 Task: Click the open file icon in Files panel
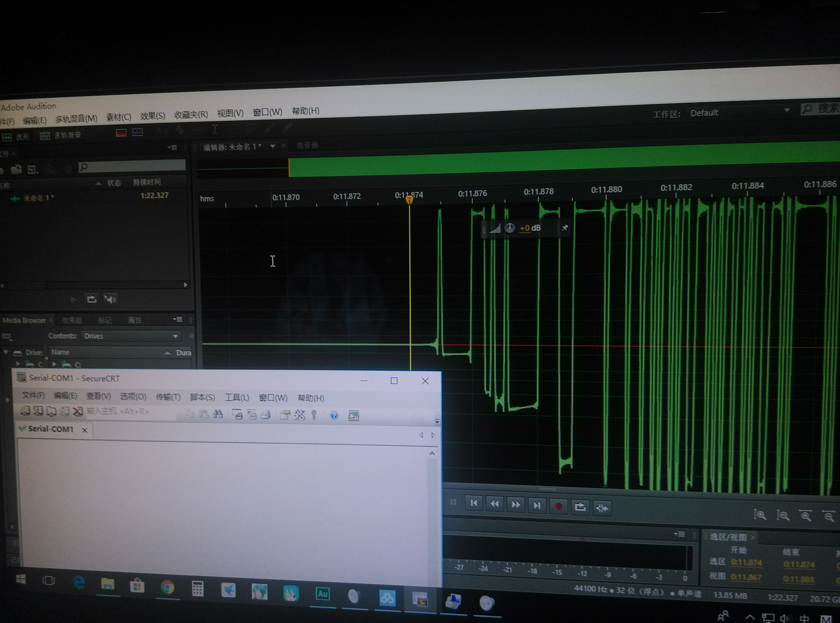click(x=16, y=169)
